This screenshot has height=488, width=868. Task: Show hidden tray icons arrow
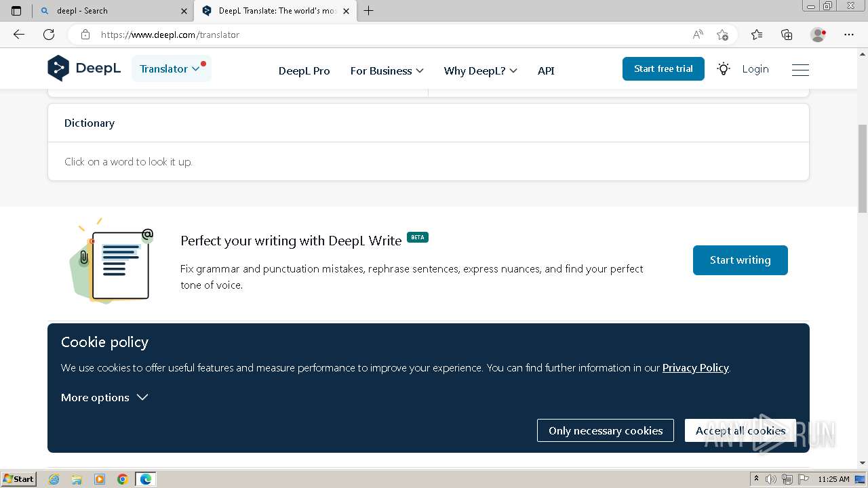(756, 479)
